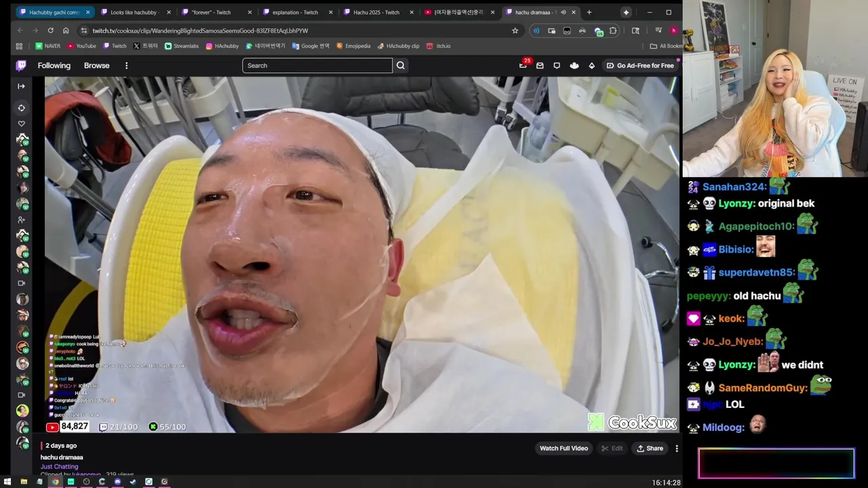868x488 pixels.
Task: Click the magnifier search button
Action: coord(401,66)
